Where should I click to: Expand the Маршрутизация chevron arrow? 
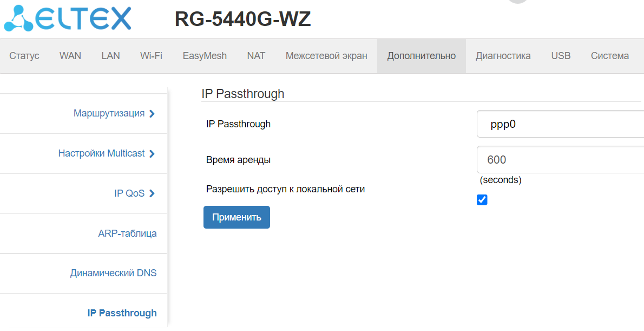click(x=152, y=114)
